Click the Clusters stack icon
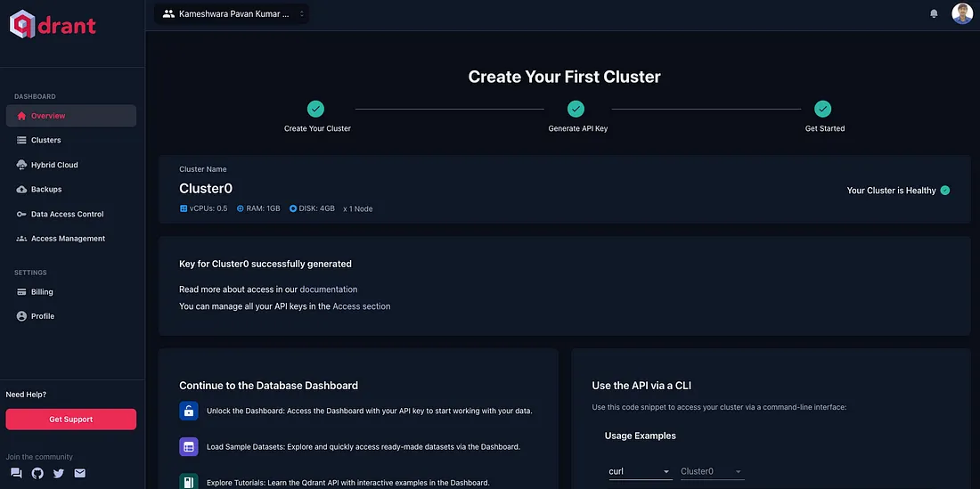980x489 pixels. coord(21,141)
